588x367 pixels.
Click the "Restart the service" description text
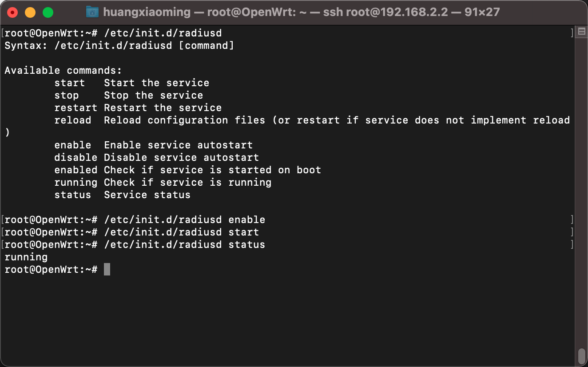[163, 108]
